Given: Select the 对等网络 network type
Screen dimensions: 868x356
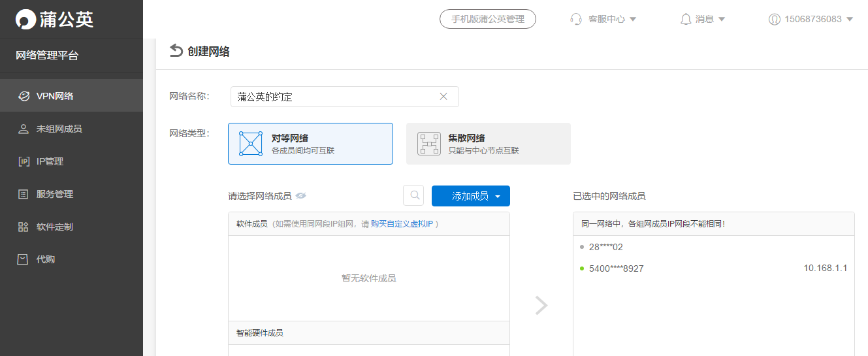Looking at the screenshot, I should tap(310, 144).
